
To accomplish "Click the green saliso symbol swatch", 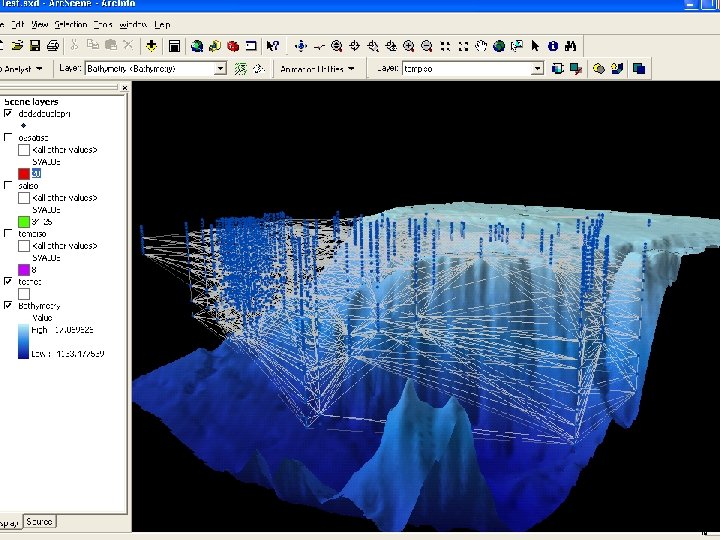I will coord(24,222).
